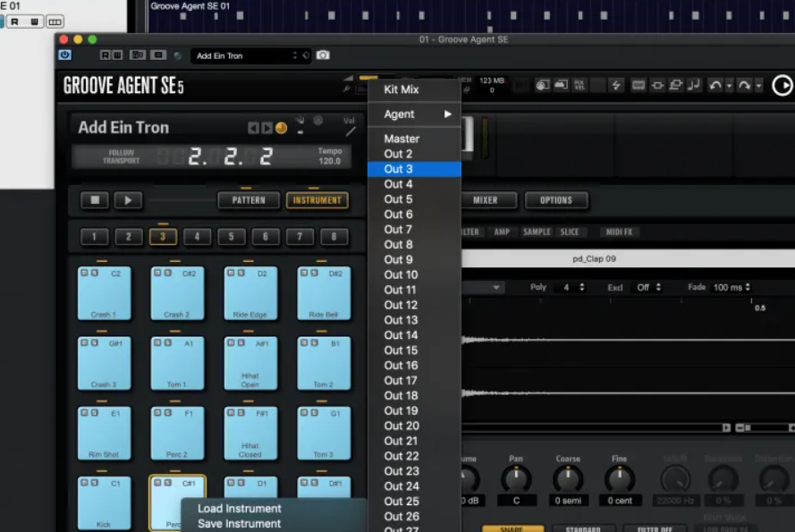
Task: Open the Options page
Action: point(556,199)
